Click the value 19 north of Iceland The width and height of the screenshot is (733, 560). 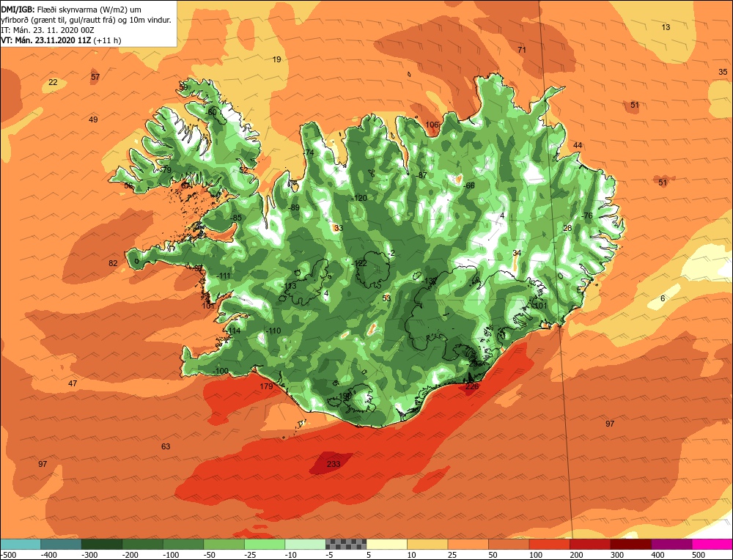click(x=277, y=59)
